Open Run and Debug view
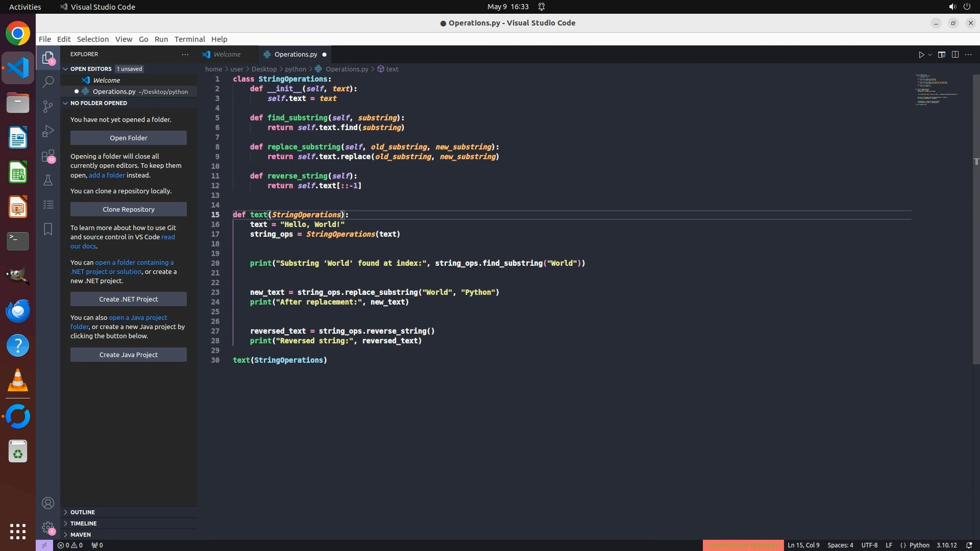 pos(48,131)
